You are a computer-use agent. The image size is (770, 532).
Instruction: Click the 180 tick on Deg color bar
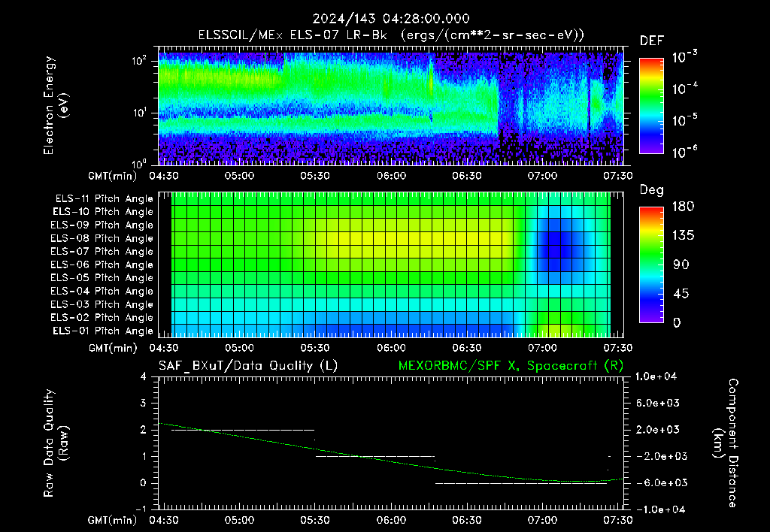point(683,207)
